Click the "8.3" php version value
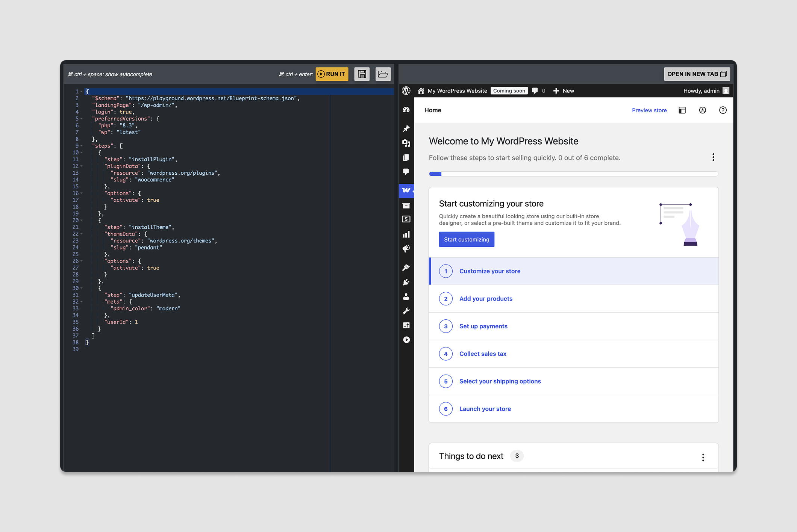The image size is (797, 532). coord(127,125)
